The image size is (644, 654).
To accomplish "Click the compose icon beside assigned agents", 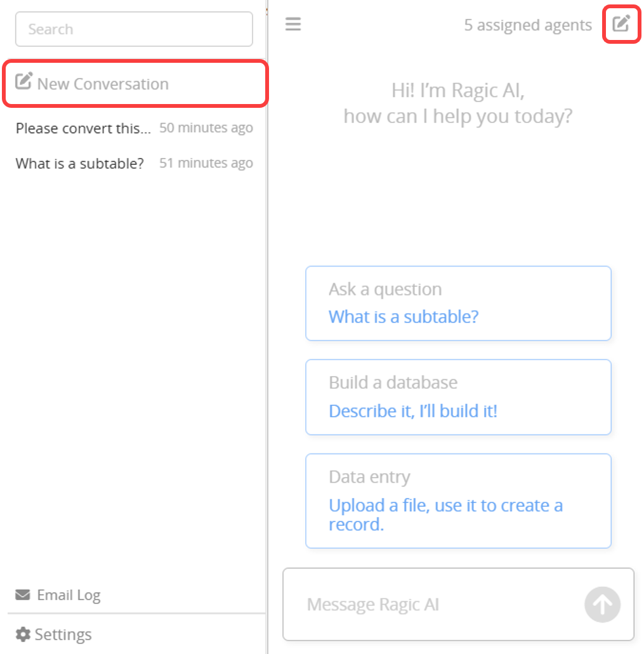I will click(621, 24).
